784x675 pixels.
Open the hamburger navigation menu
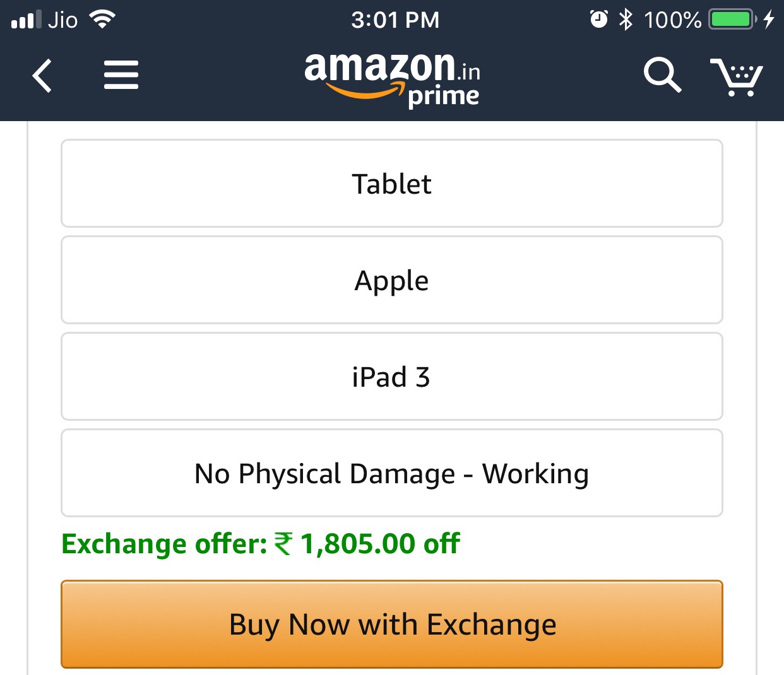121,75
